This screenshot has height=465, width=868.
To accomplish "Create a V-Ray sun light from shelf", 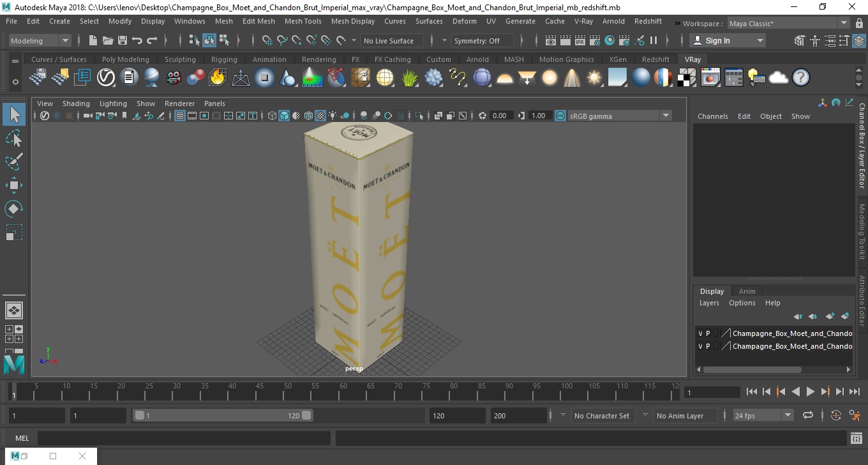I will click(x=594, y=78).
